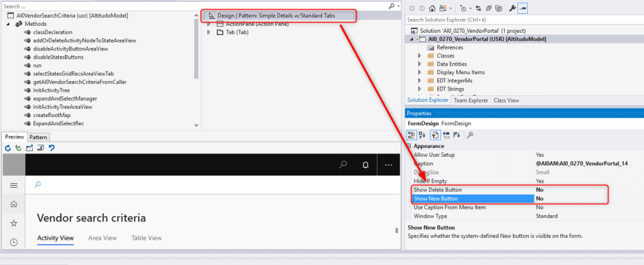Expand the Classes folder in Solution Explorer
The height and width of the screenshot is (265, 644).
pos(420,56)
